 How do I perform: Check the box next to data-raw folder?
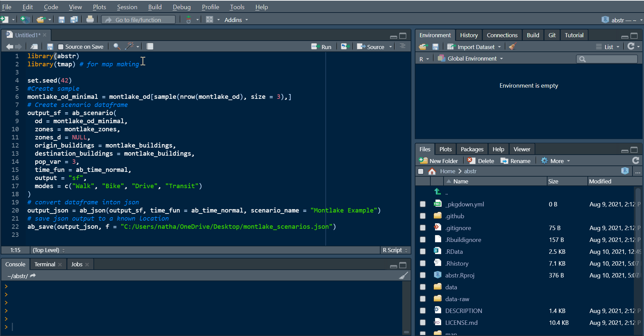click(x=423, y=299)
